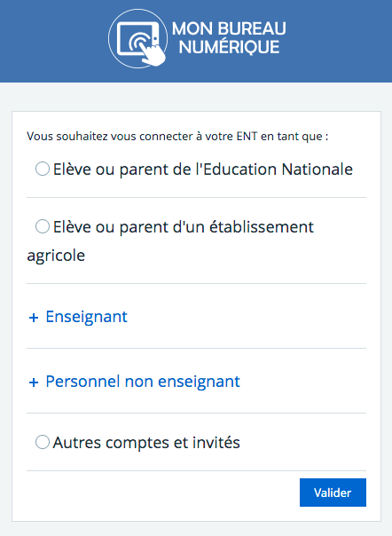The image size is (392, 536).
Task: Choose the Autres comptes et invités radio
Action: 43,442
